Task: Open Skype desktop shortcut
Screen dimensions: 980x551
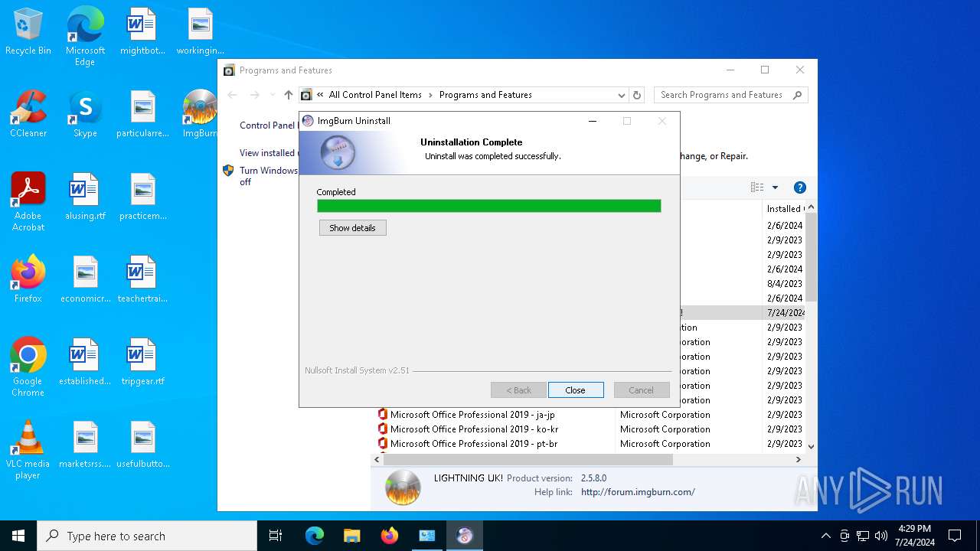Action: coord(85,115)
